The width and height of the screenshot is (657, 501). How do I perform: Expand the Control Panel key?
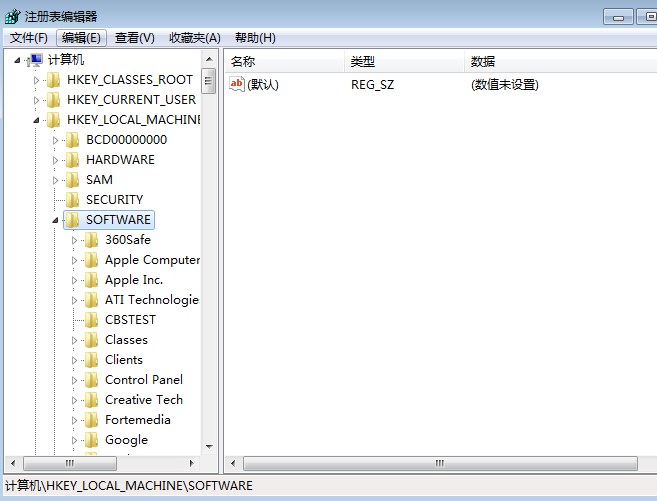pyautogui.click(x=75, y=380)
